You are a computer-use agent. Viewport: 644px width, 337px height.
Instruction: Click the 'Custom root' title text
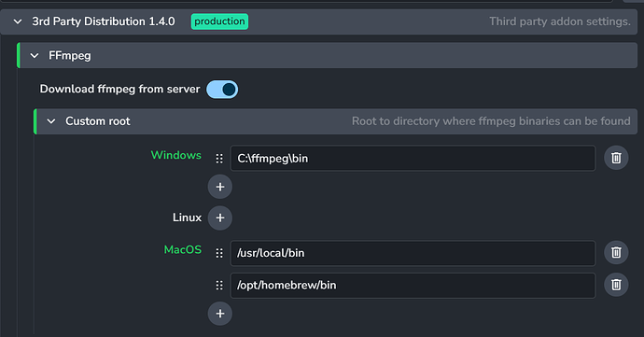tap(98, 121)
